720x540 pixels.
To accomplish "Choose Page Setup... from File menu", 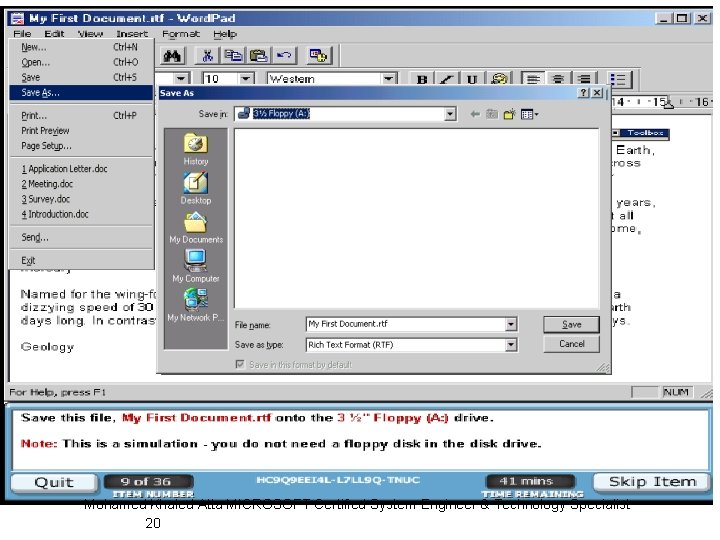I will (81, 146).
